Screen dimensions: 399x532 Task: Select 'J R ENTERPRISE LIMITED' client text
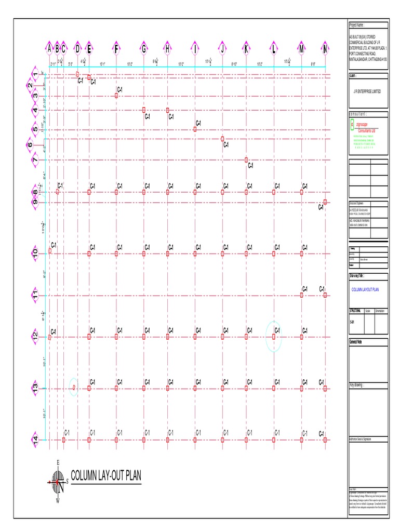pos(367,91)
